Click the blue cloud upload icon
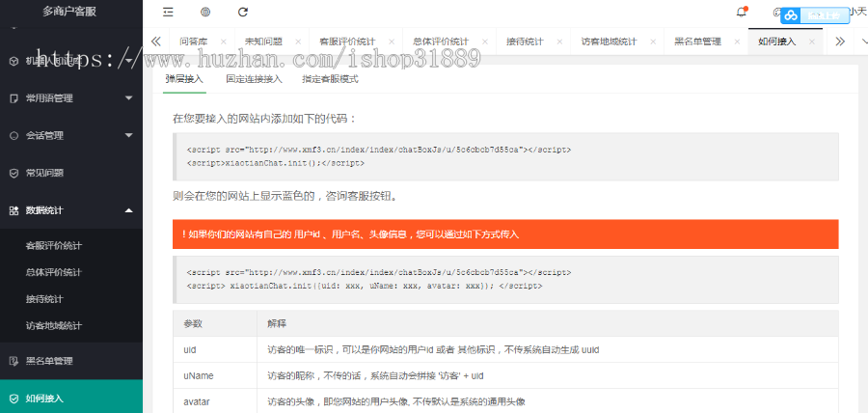This screenshot has height=413, width=868. coord(791,16)
